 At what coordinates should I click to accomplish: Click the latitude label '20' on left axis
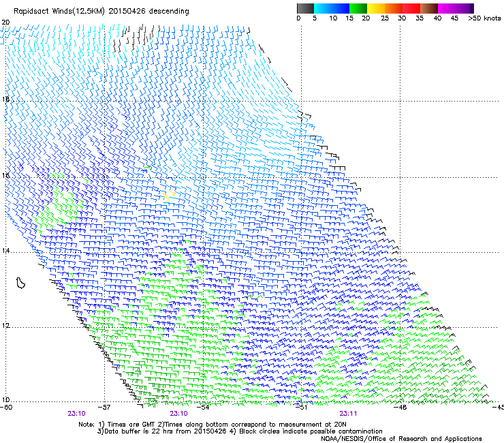5,22
